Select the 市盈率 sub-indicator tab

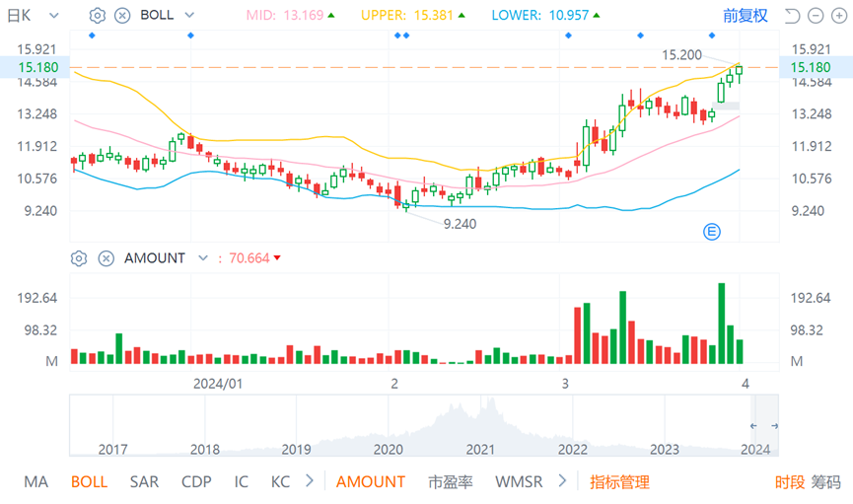coord(450,481)
